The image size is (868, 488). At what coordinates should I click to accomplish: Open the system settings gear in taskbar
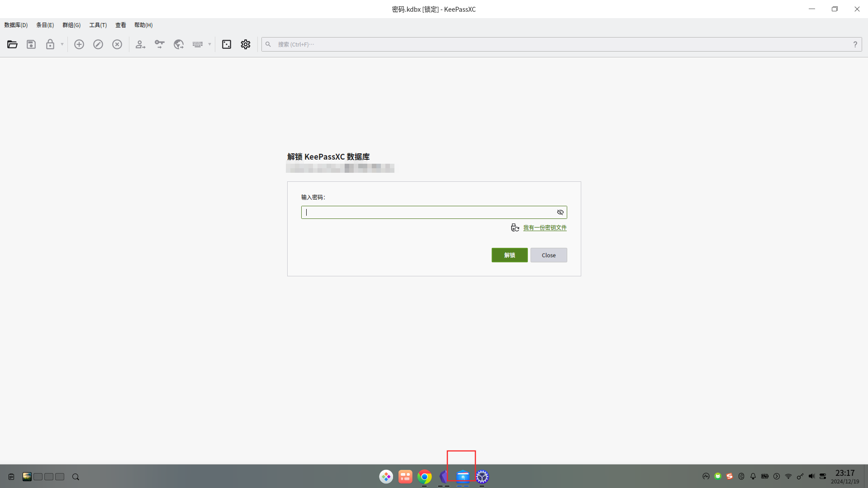[x=482, y=477]
